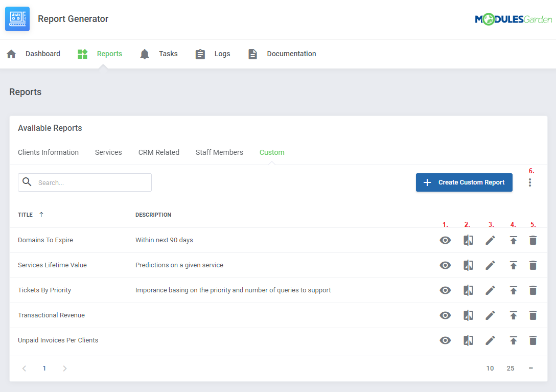
Task: Click the green Reports grid icon
Action: 83,54
